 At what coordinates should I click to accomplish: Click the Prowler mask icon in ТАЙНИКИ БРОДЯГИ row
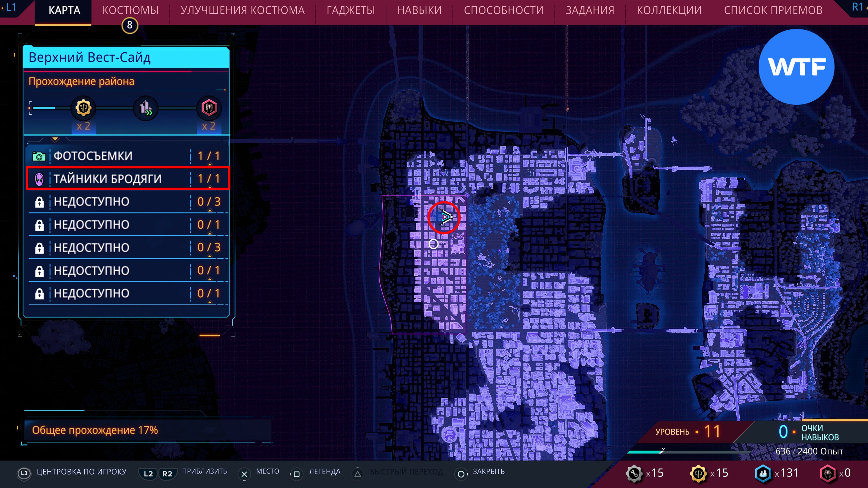(x=39, y=179)
